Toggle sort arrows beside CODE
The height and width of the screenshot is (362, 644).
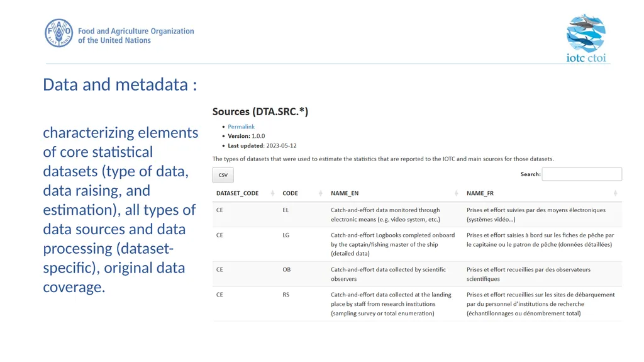pyautogui.click(x=320, y=193)
